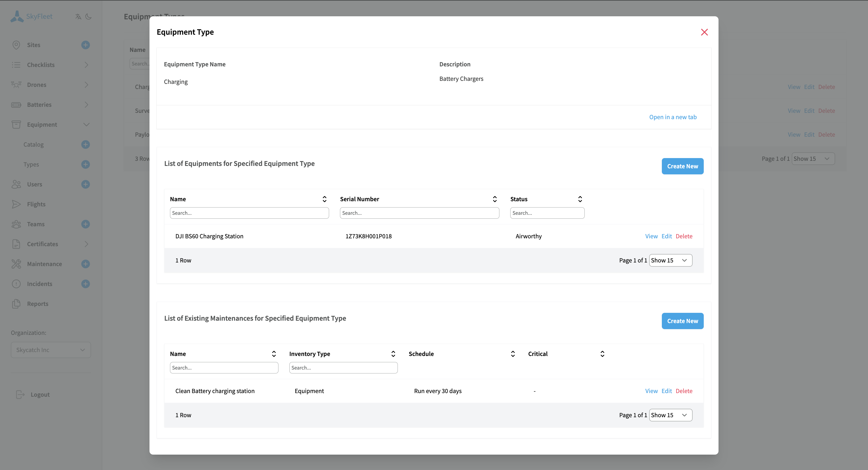868x470 pixels.
Task: Open the Sites menu item
Action: [34, 45]
